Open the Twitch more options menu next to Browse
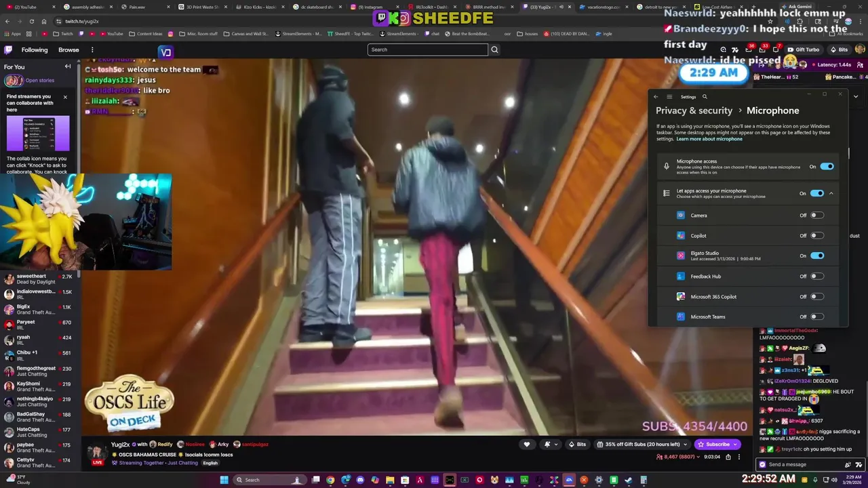 (92, 49)
